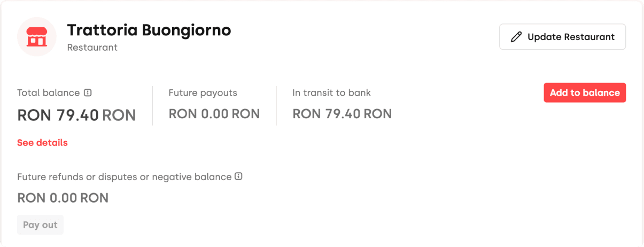The height and width of the screenshot is (247, 644).
Task: Click the red restaurant storefront icon
Action: (37, 37)
